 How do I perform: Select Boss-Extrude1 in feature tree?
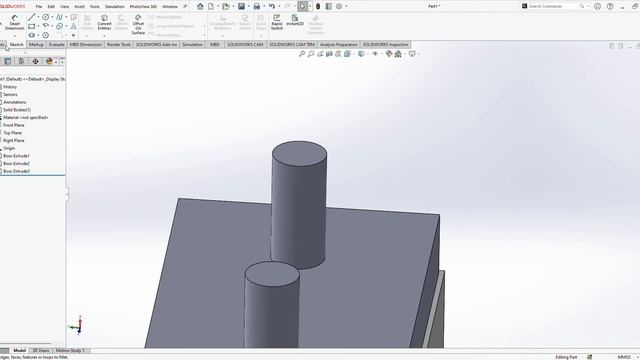click(16, 156)
